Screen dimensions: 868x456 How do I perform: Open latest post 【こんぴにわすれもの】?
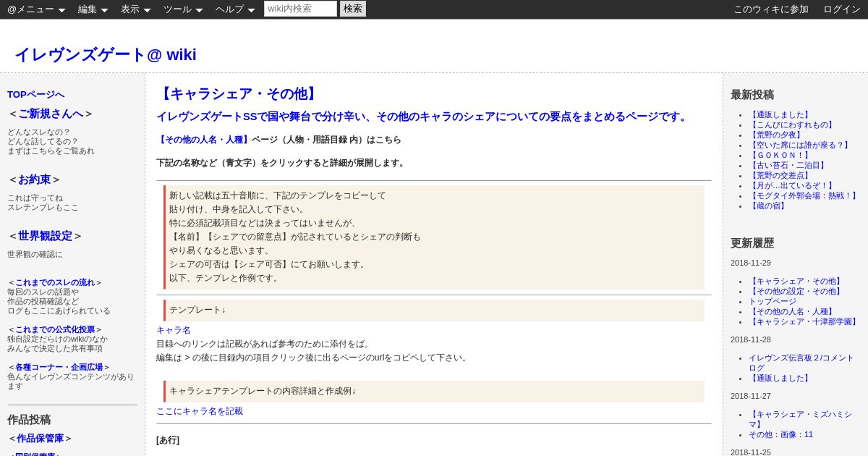[x=792, y=124]
